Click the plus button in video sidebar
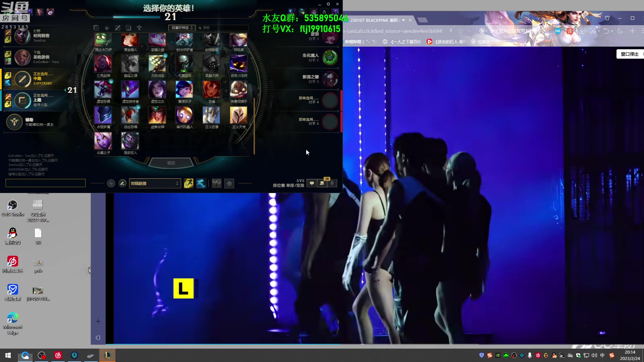 [x=98, y=321]
